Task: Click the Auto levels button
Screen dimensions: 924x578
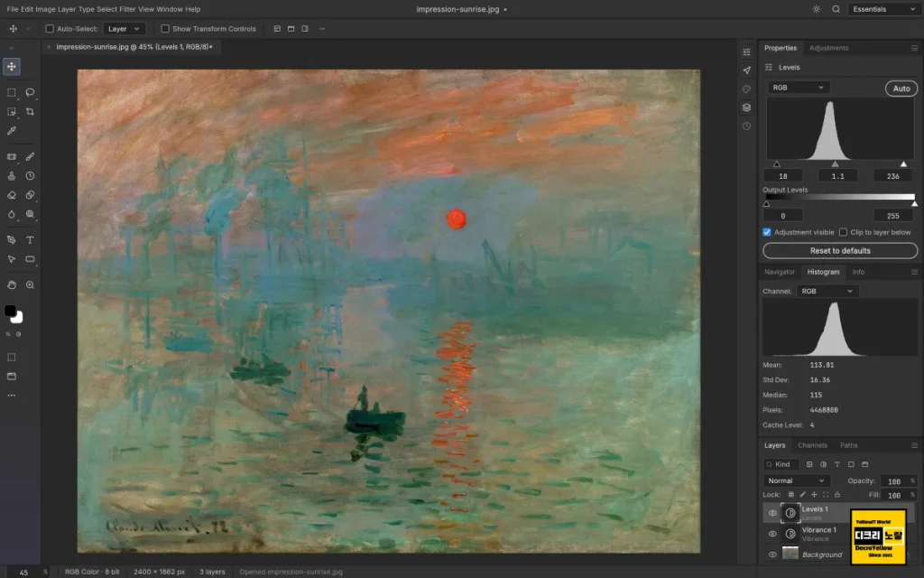Action: [x=901, y=89]
